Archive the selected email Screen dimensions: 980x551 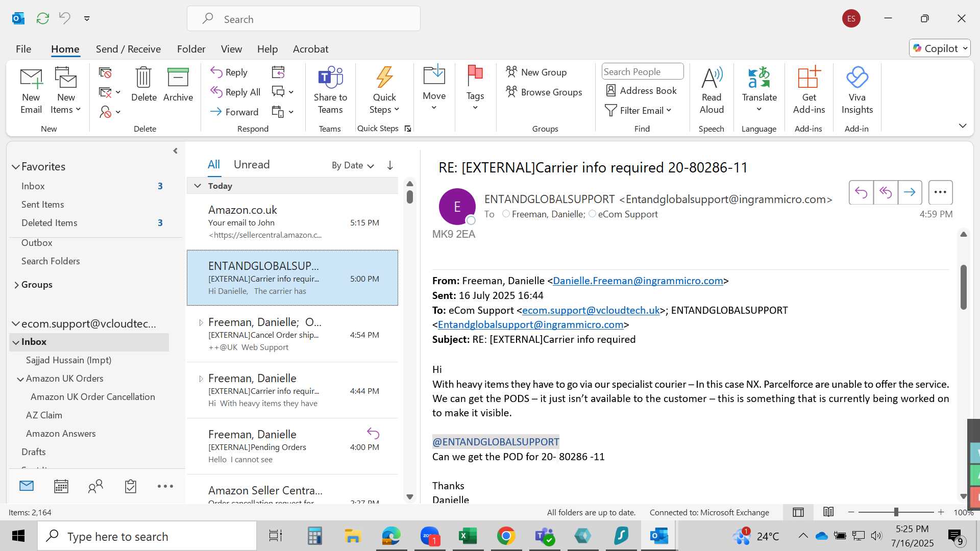[178, 85]
